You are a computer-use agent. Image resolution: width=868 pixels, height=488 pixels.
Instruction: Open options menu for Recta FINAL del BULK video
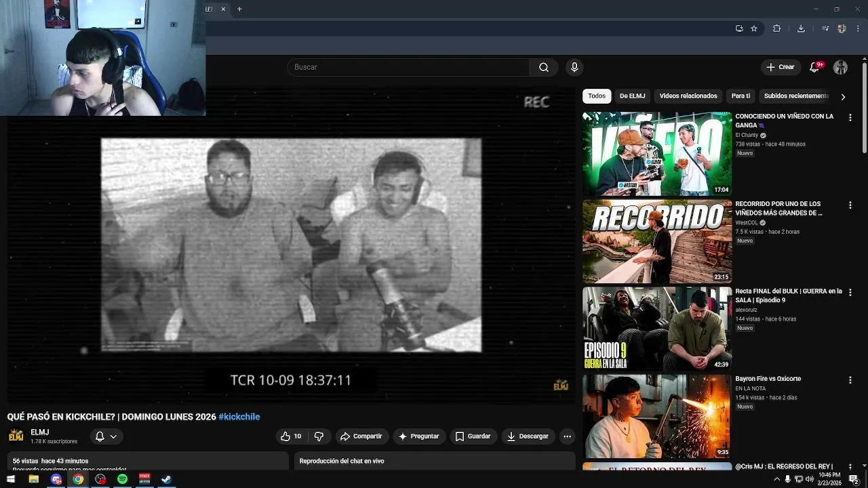tap(850, 292)
